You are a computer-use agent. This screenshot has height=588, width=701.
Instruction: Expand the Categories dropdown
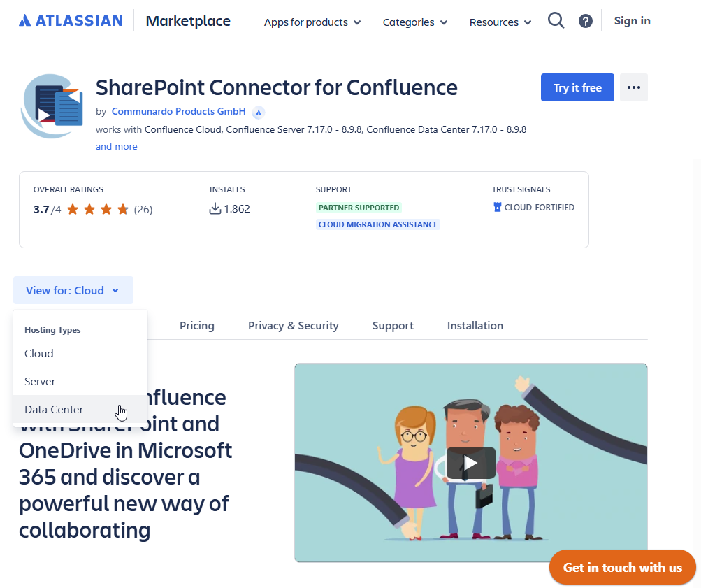[x=415, y=22]
